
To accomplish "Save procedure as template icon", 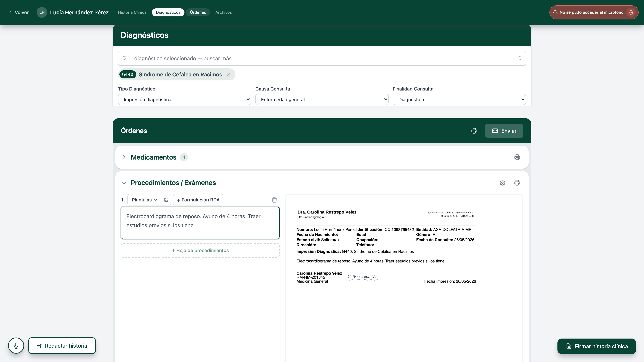I will [166, 200].
